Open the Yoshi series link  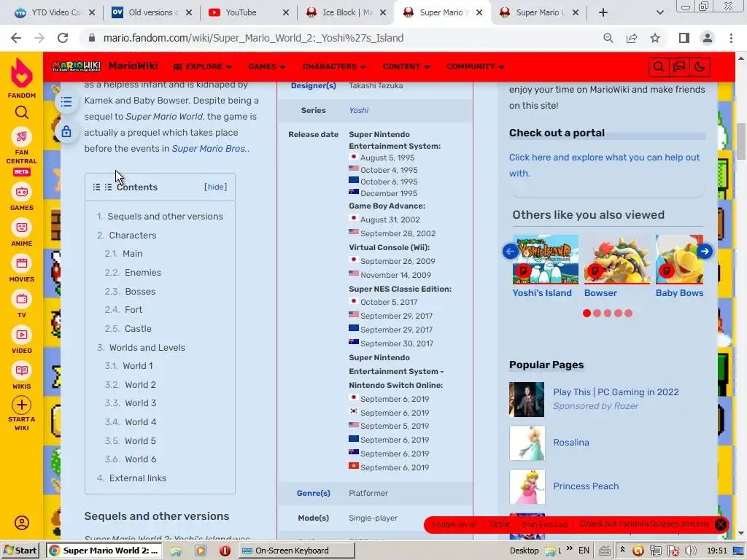359,110
